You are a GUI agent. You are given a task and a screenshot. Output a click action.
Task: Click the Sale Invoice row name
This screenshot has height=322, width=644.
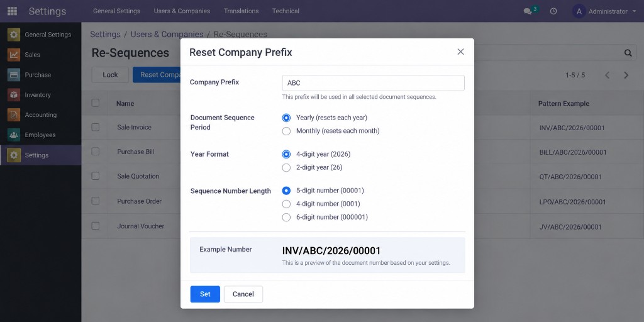click(x=135, y=127)
